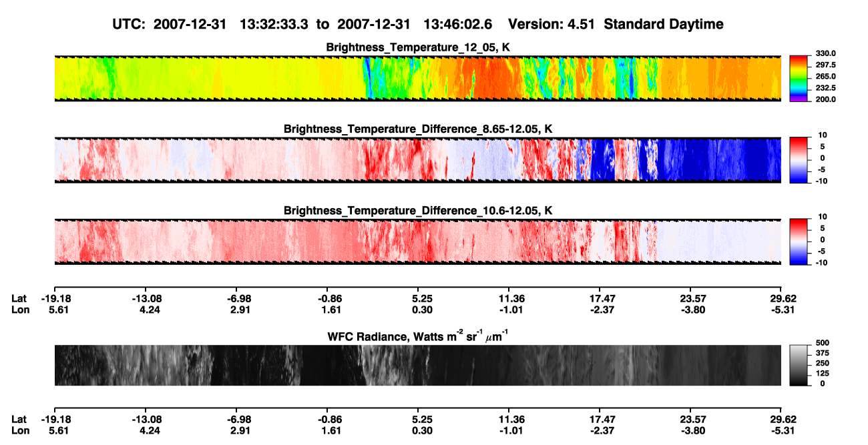Click the 8.65-12.05 temperature difference image strip
The width and height of the screenshot is (868, 445).
[x=417, y=160]
